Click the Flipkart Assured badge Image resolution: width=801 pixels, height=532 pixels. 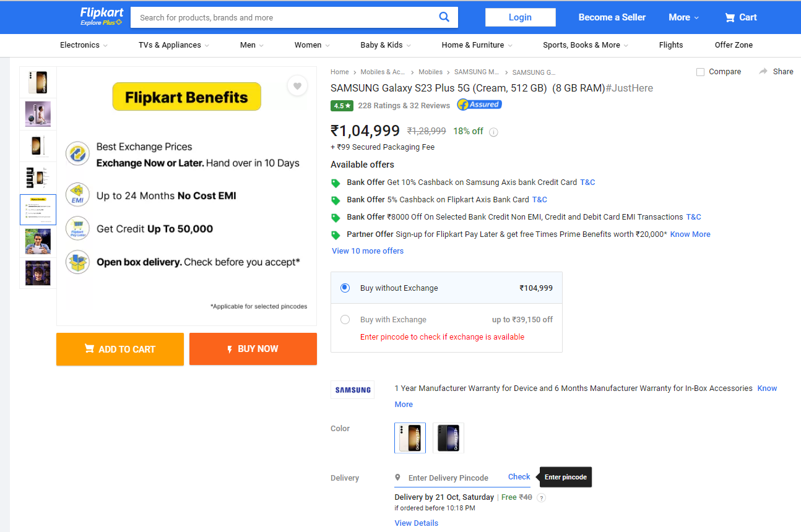[x=479, y=105]
